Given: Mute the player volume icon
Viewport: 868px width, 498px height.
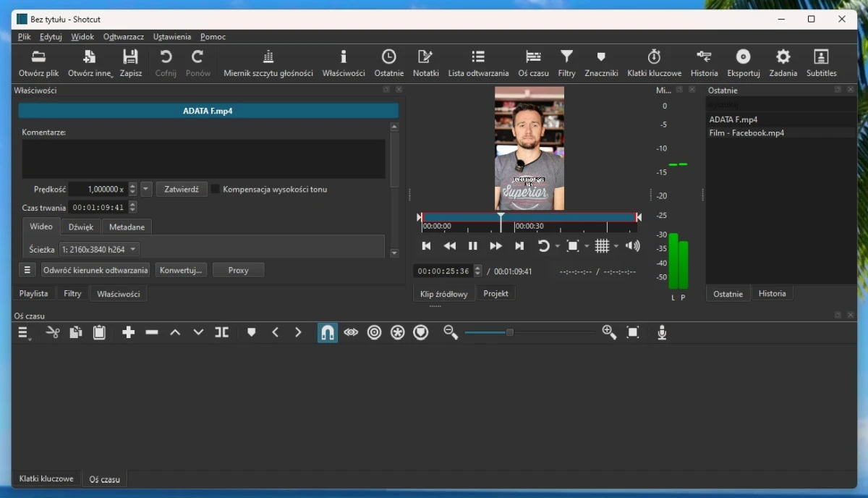Looking at the screenshot, I should (x=633, y=245).
